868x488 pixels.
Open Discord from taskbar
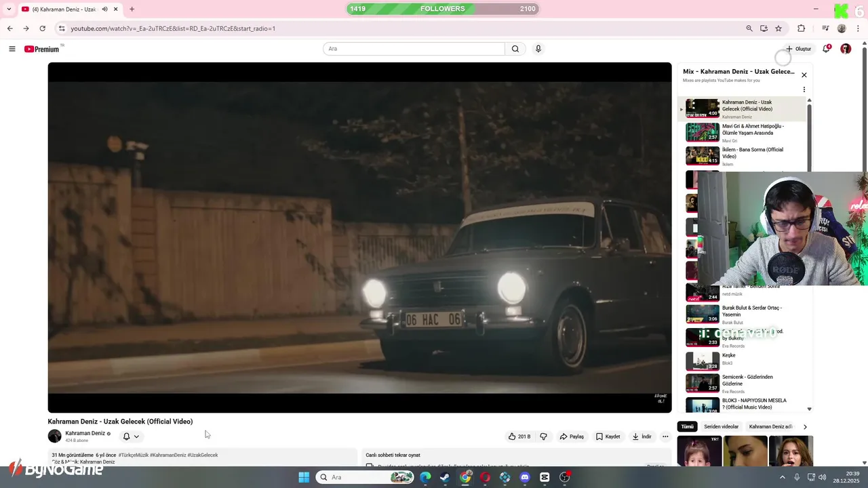point(524,477)
